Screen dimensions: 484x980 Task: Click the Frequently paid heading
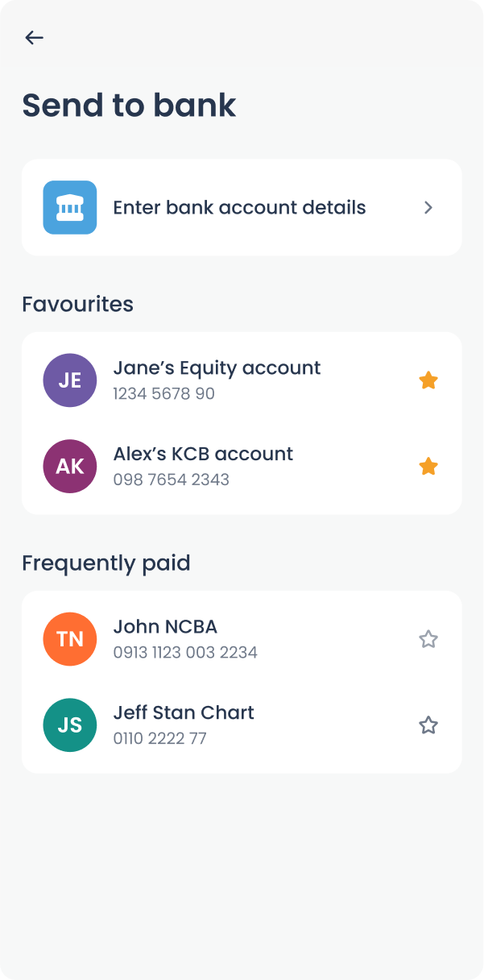(x=105, y=563)
